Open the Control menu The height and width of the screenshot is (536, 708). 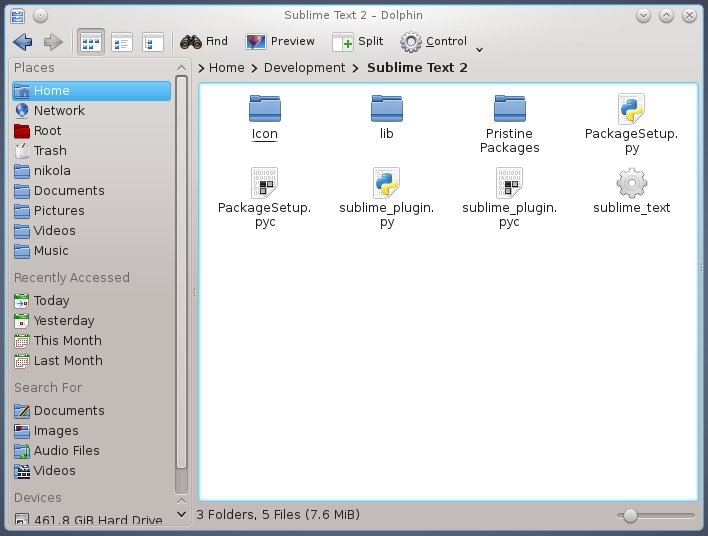pos(433,42)
